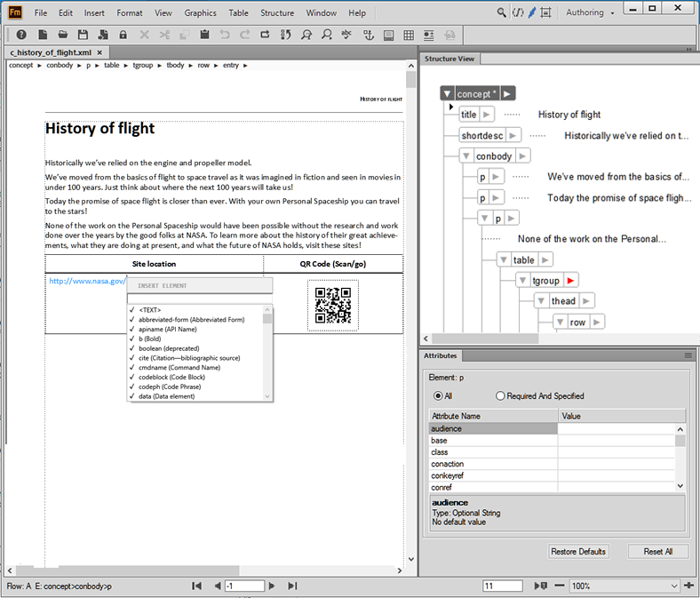The width and height of the screenshot is (700, 598).
Task: Click the Restore Defaults button
Action: tap(578, 552)
